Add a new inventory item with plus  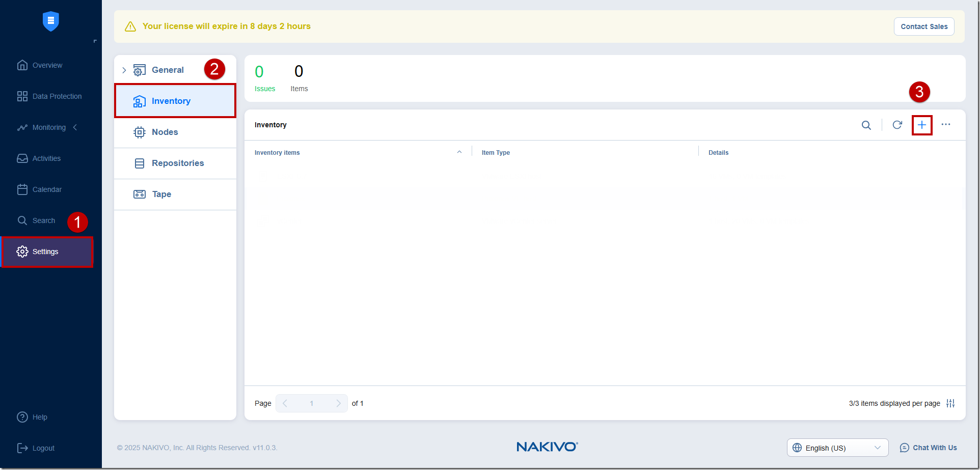click(922, 125)
